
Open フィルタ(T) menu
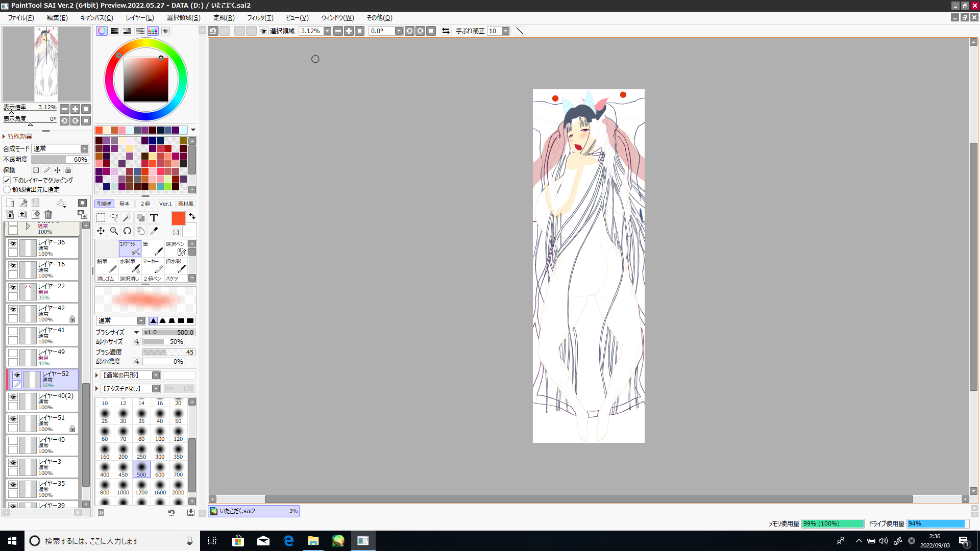pyautogui.click(x=260, y=18)
